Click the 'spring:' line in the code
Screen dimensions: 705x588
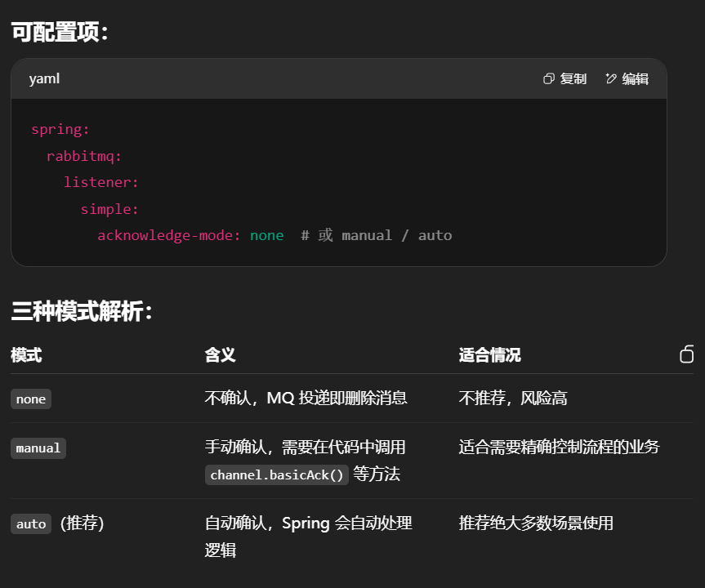tap(60, 129)
